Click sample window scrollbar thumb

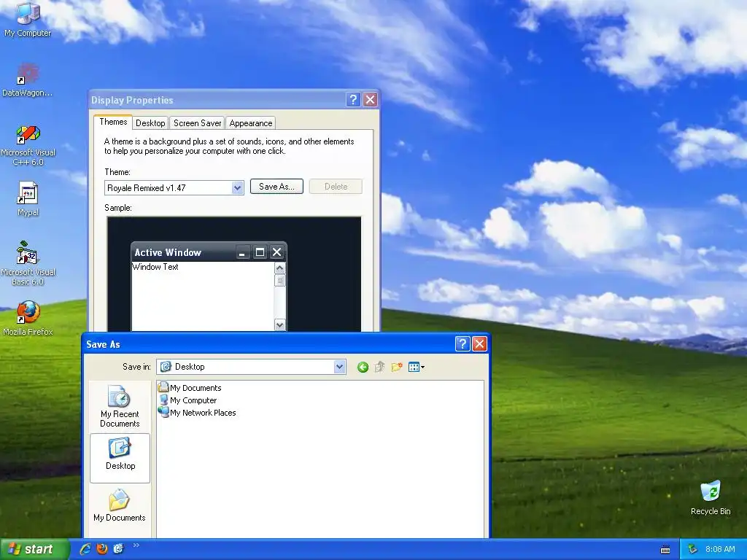pyautogui.click(x=279, y=281)
